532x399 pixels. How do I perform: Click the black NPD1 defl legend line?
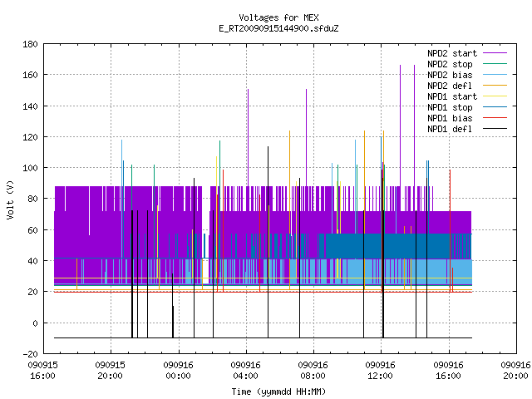495,129
